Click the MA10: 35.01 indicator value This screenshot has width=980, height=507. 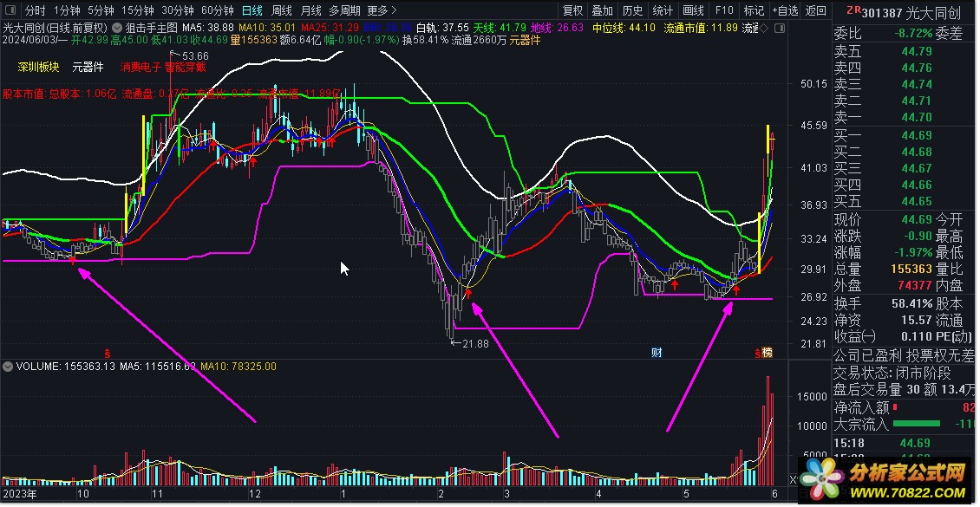click(267, 28)
